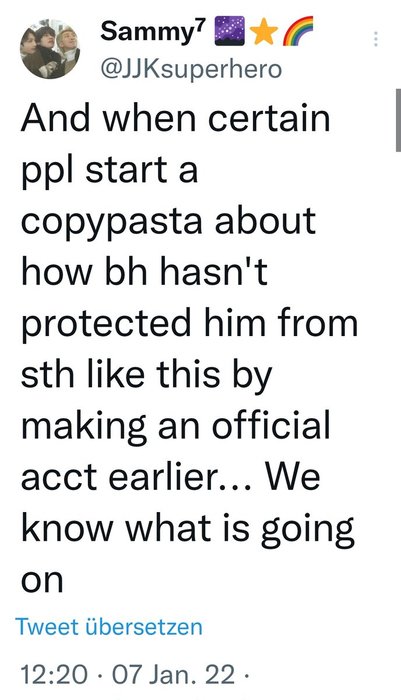This screenshot has height=700, width=401.
Task: Click the word copypasta in the tweet
Action: click(111, 223)
